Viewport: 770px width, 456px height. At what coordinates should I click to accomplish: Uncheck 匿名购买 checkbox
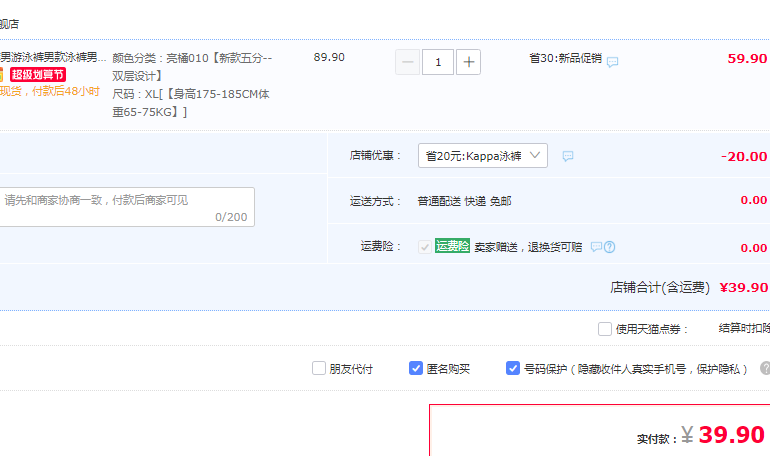tap(416, 368)
